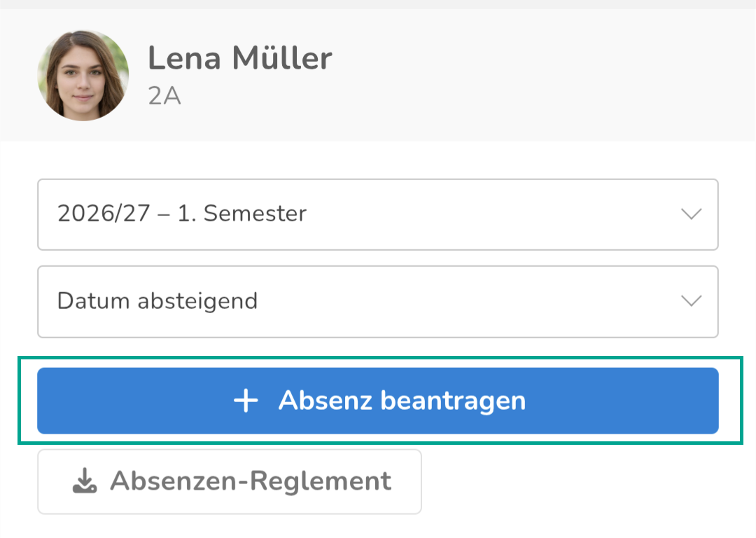This screenshot has width=756, height=538.
Task: Request an absence with Absenz beantragen
Action: point(378,401)
